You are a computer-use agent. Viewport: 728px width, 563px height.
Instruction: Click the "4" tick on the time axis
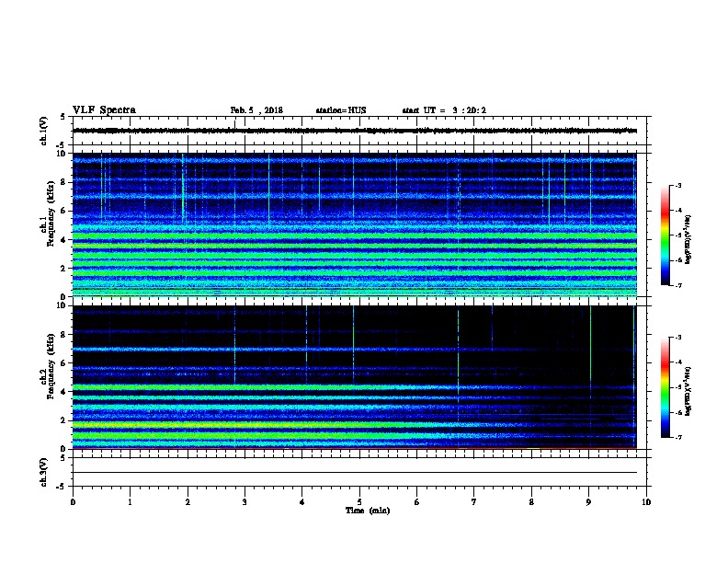[302, 501]
